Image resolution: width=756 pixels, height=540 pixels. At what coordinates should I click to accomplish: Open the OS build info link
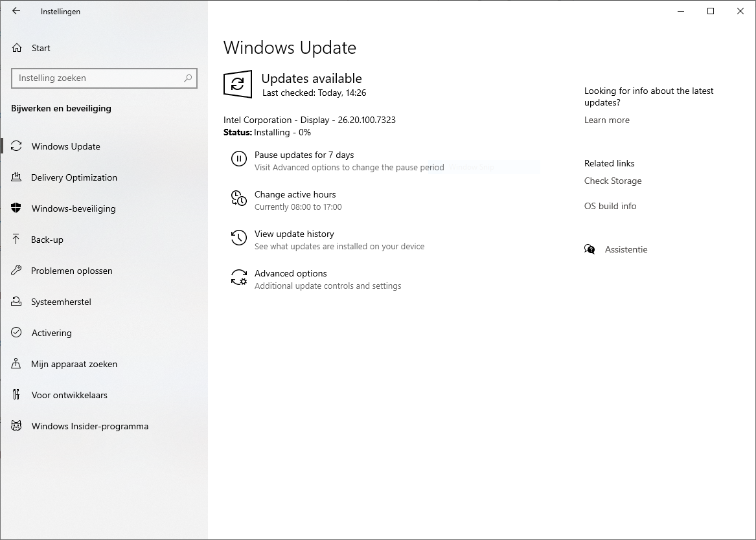click(610, 206)
